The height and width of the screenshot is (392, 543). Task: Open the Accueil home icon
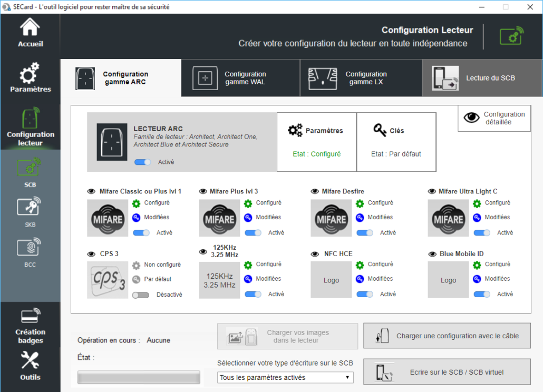(30, 28)
